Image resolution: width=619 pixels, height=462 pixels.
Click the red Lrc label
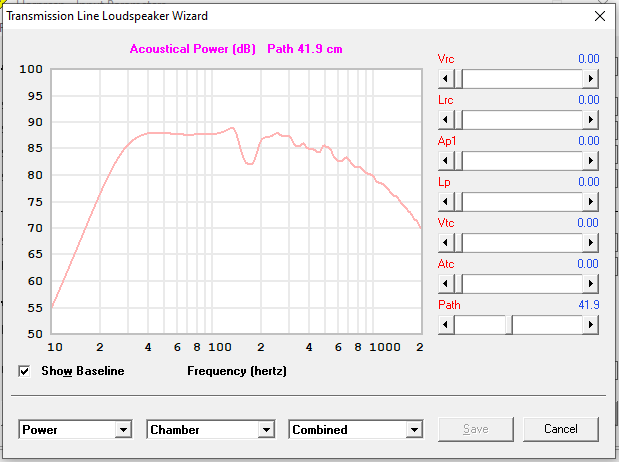pyautogui.click(x=446, y=100)
